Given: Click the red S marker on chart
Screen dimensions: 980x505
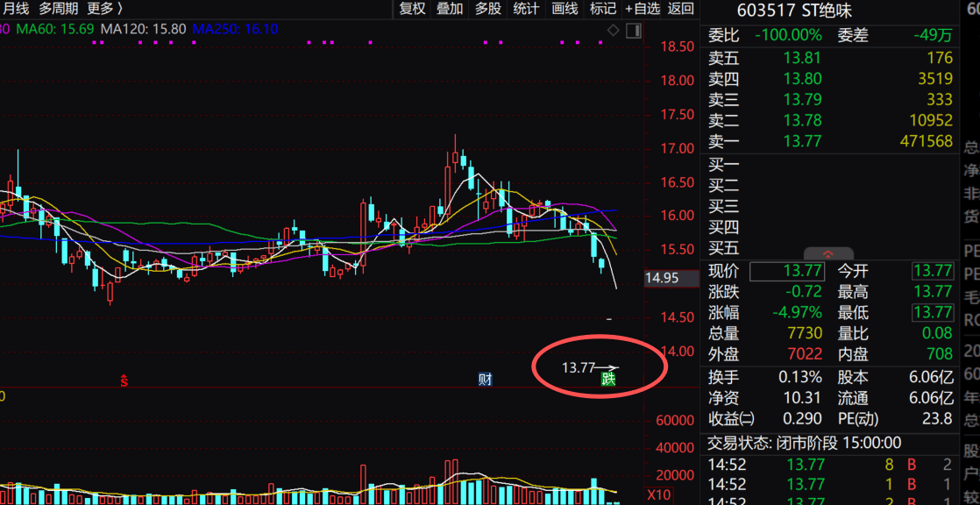Looking at the screenshot, I should [x=124, y=381].
